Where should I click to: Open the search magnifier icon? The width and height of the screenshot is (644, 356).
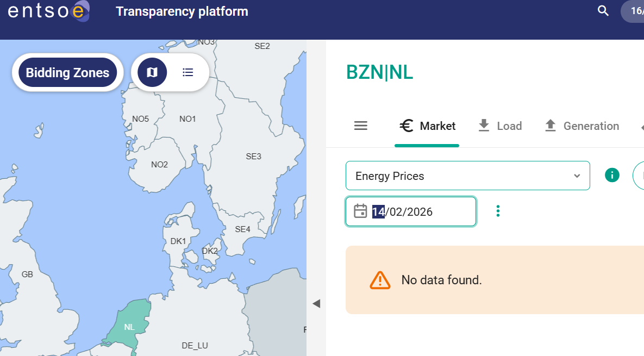[x=603, y=11]
